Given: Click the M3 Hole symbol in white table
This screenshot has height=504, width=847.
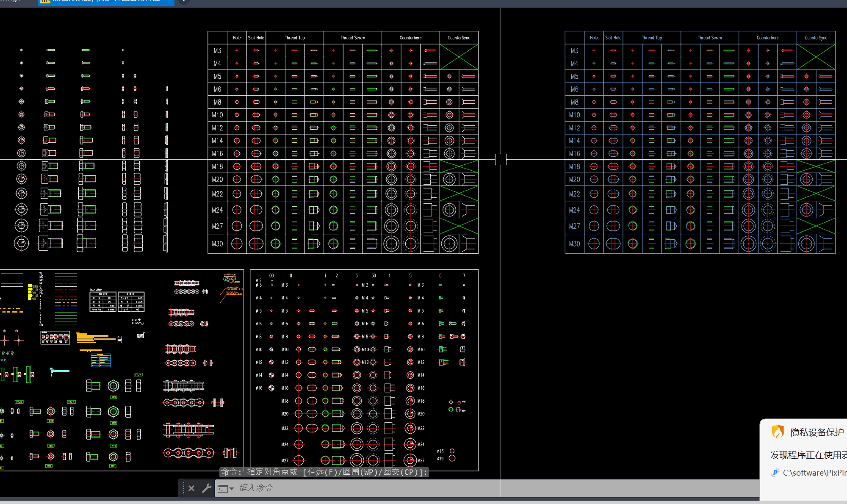Looking at the screenshot, I should [x=237, y=50].
